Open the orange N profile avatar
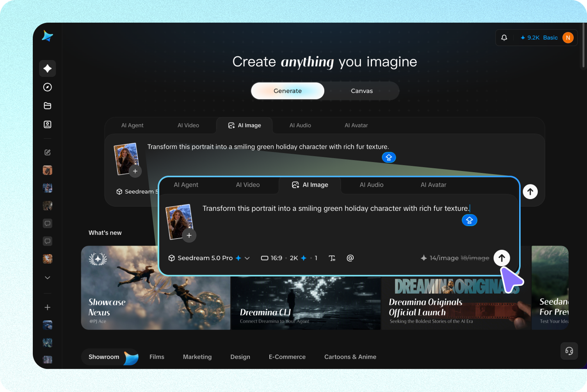Viewport: 587px width, 392px height. click(x=568, y=37)
